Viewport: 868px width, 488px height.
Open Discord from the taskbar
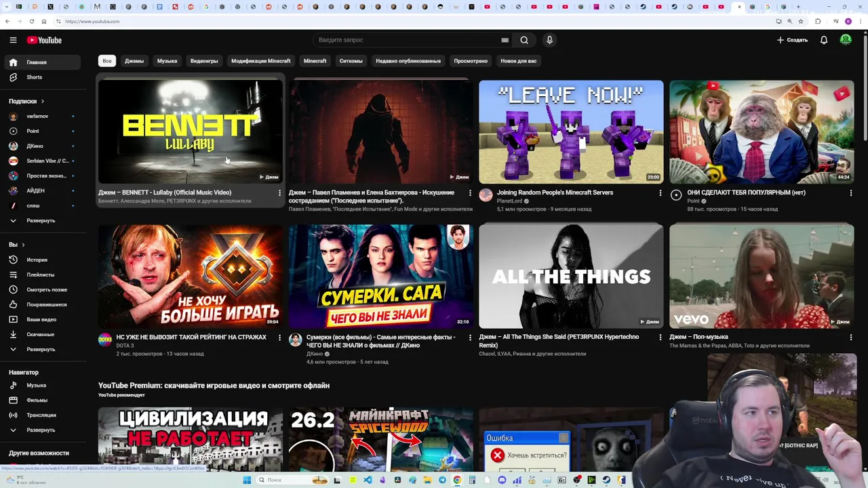point(502,480)
